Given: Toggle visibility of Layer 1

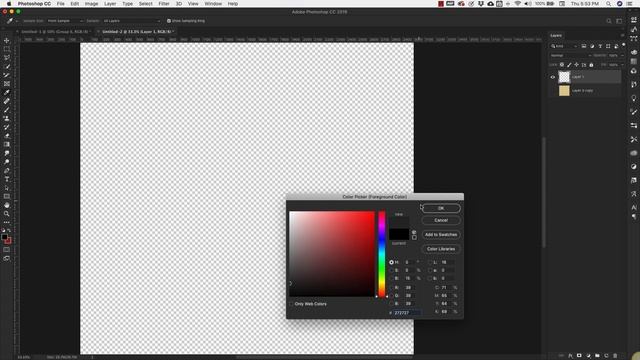Looking at the screenshot, I should click(x=553, y=77).
